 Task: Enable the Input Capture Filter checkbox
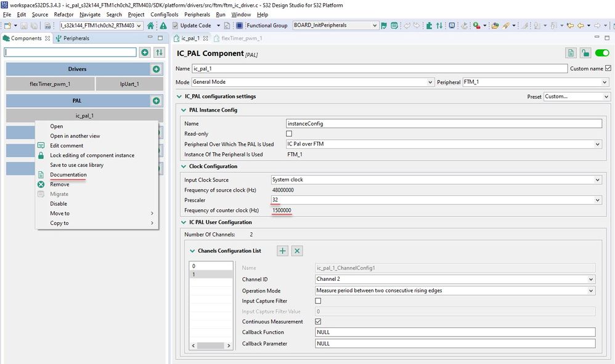(x=318, y=301)
